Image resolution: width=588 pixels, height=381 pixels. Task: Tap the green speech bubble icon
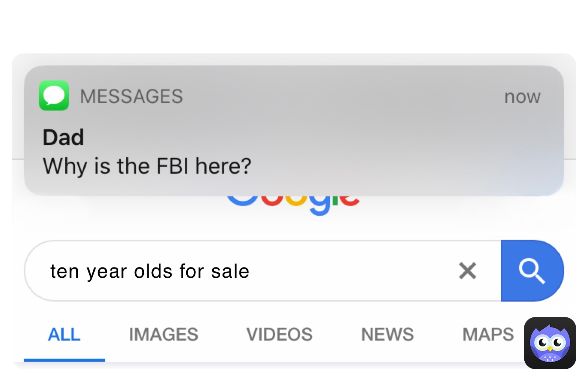point(54,95)
